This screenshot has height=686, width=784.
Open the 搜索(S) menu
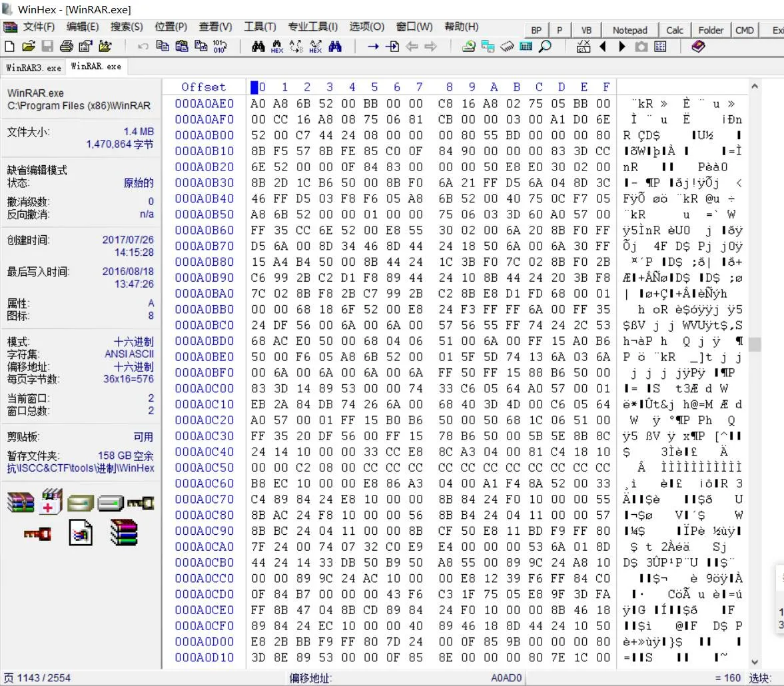[x=127, y=27]
